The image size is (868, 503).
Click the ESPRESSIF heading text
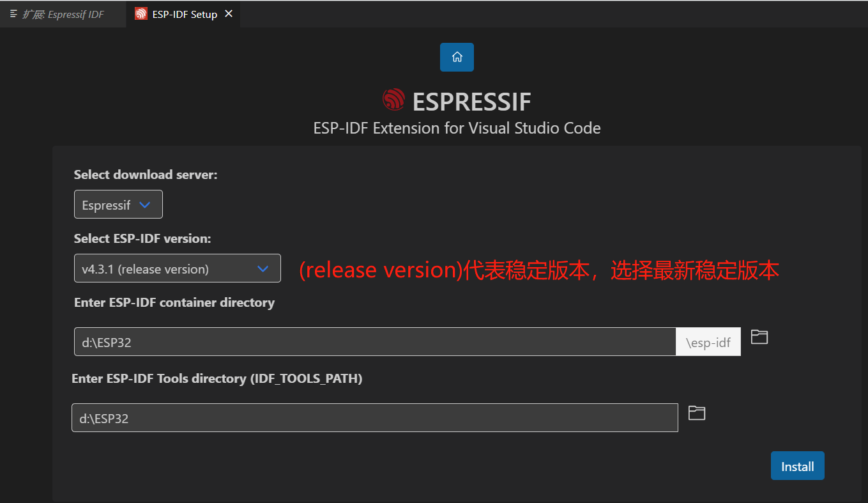coord(471,100)
